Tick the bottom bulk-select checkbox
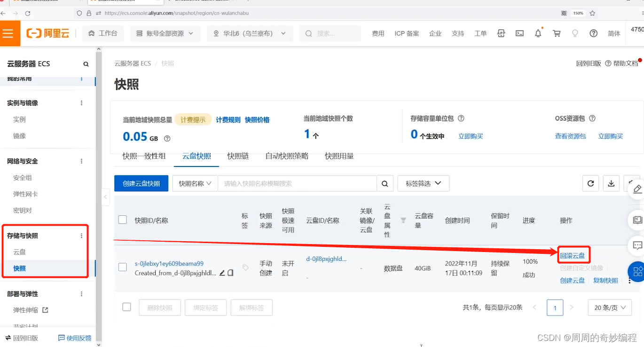 click(126, 307)
